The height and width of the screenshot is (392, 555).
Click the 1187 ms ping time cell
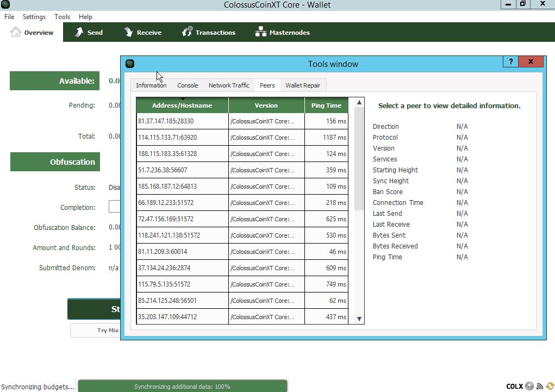326,138
